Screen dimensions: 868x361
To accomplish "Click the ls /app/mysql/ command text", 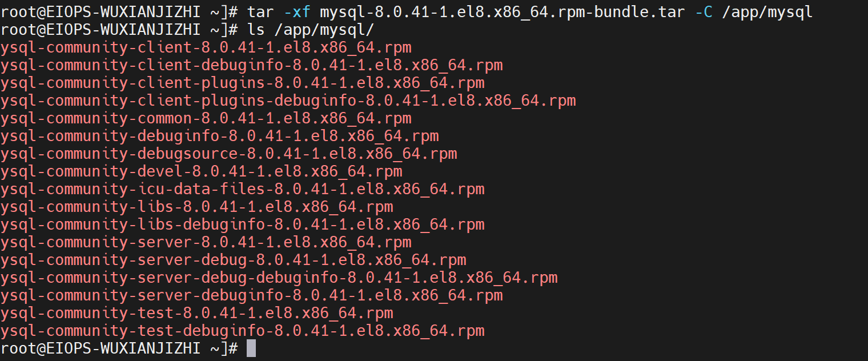I will click(x=311, y=29).
